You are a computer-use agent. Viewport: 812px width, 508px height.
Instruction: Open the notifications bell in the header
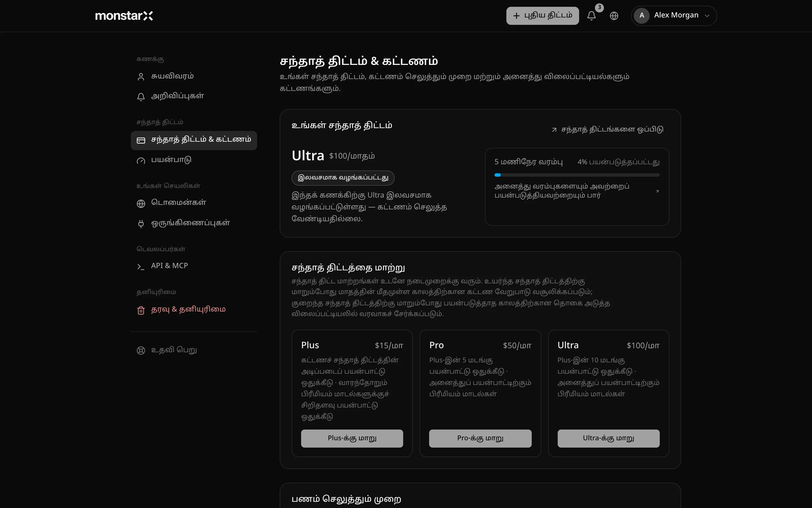pos(591,16)
